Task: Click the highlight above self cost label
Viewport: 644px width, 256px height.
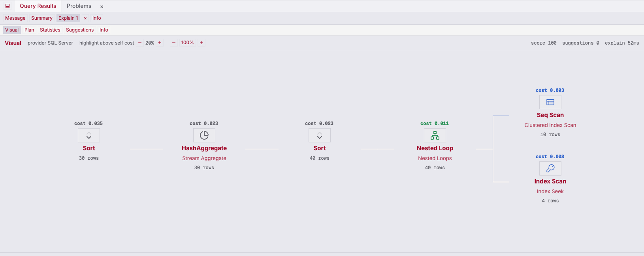Action: click(107, 43)
